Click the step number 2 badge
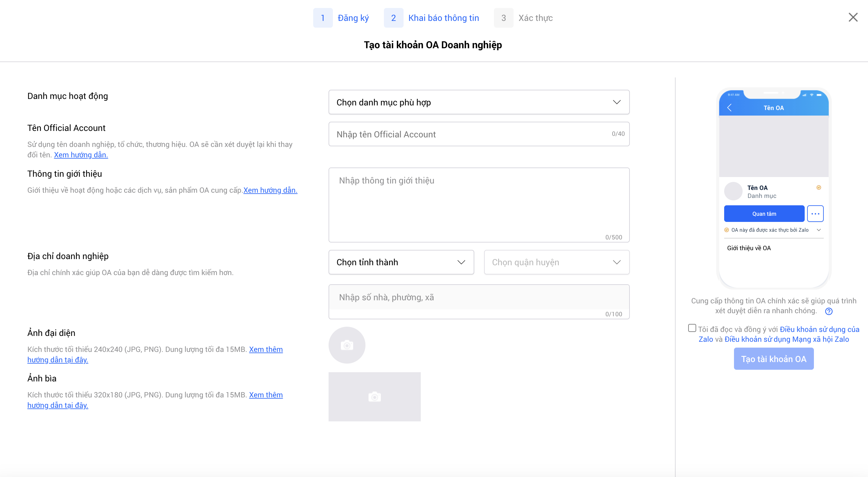 [x=393, y=18]
